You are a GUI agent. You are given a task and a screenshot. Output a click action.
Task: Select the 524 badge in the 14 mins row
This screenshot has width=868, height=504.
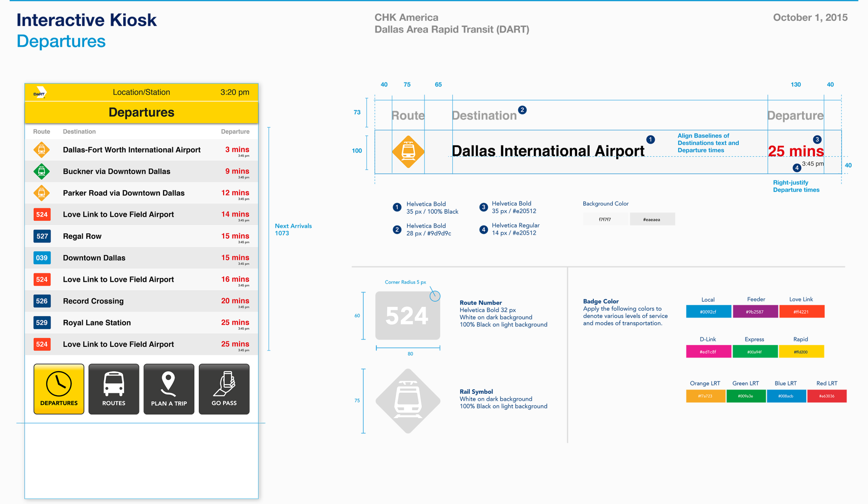(42, 214)
